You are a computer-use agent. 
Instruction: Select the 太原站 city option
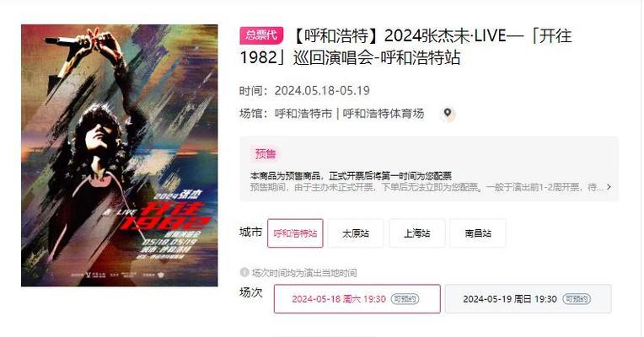[356, 233]
